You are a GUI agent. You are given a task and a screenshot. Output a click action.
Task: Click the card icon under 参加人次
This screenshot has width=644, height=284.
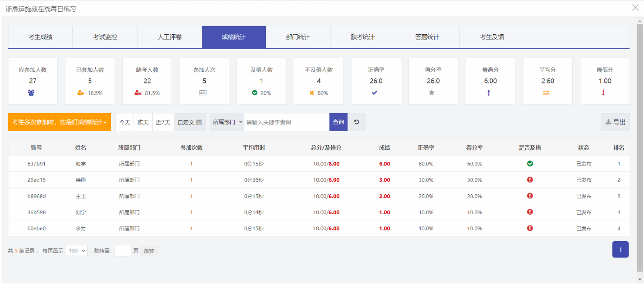click(204, 93)
